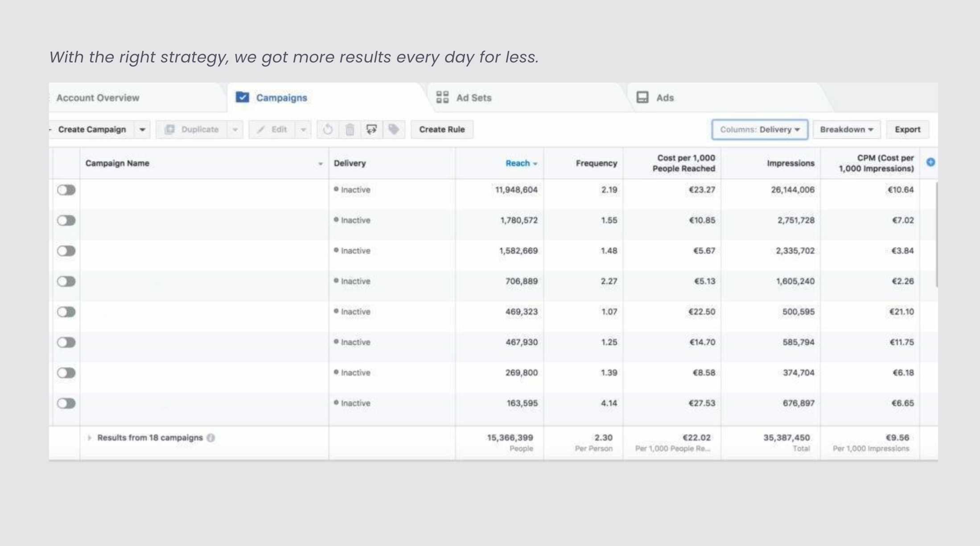Image resolution: width=980 pixels, height=546 pixels.
Task: Click the Ads tab panel icon
Action: click(642, 97)
